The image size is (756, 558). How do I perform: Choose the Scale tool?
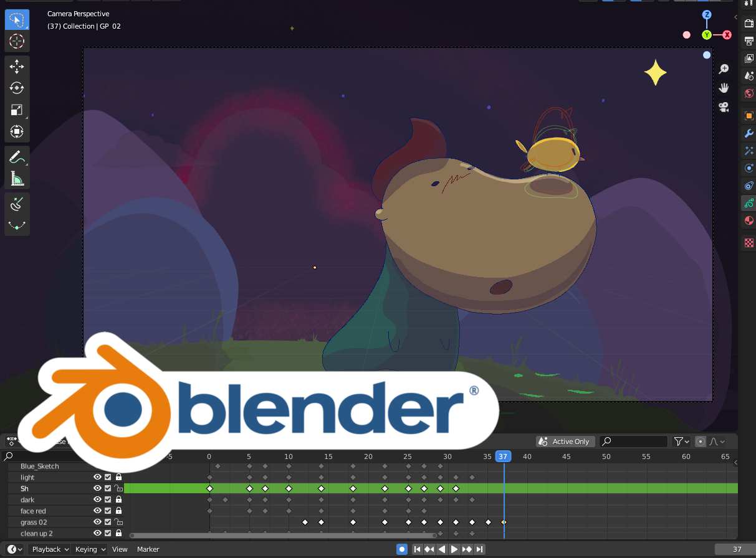click(x=17, y=110)
